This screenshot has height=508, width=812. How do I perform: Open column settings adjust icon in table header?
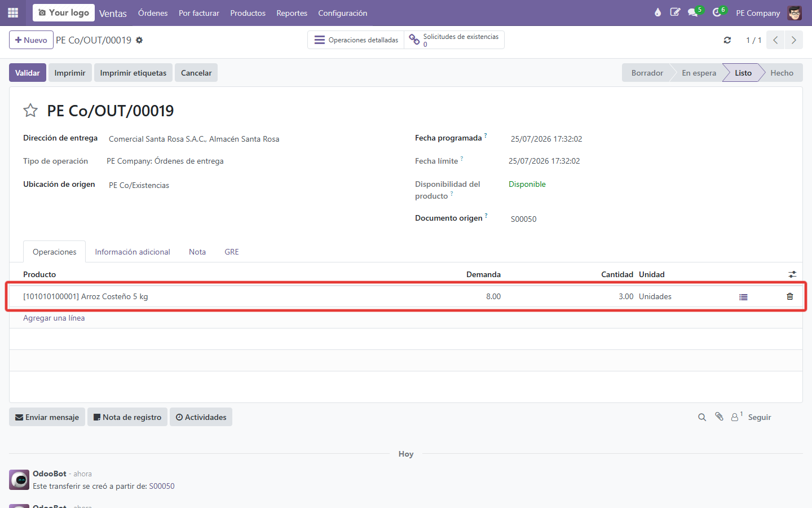point(792,274)
